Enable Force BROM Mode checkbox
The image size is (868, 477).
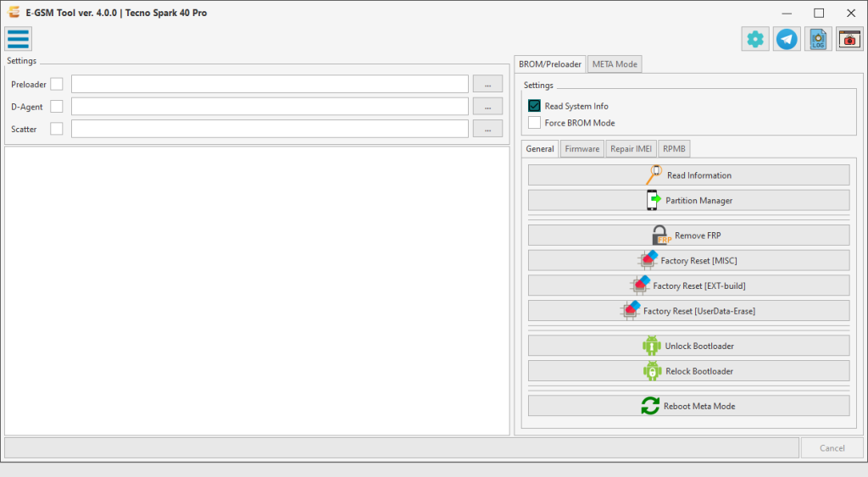534,123
